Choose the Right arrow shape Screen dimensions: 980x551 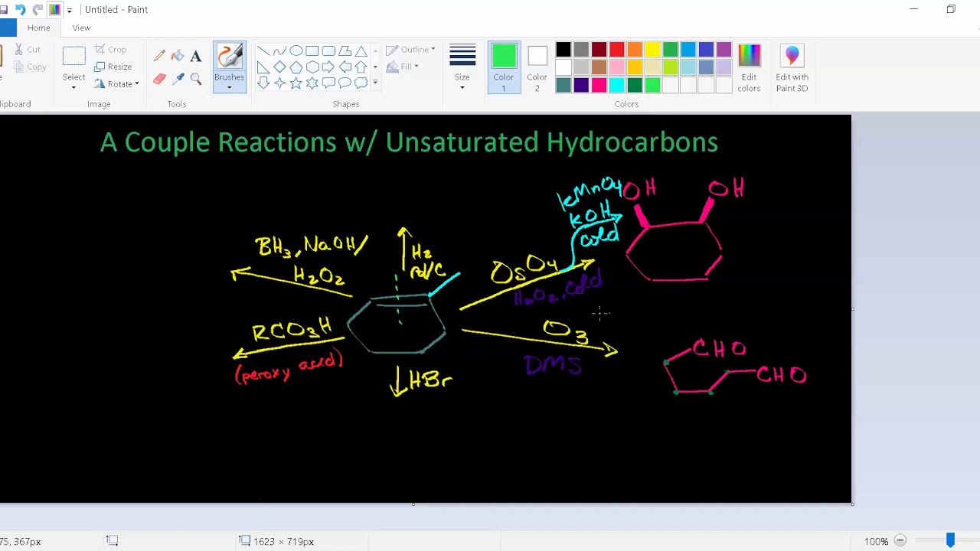328,67
